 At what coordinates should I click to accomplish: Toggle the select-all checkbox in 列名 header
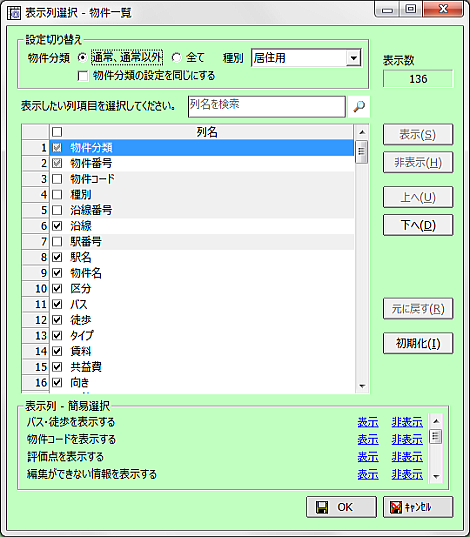click(57, 132)
